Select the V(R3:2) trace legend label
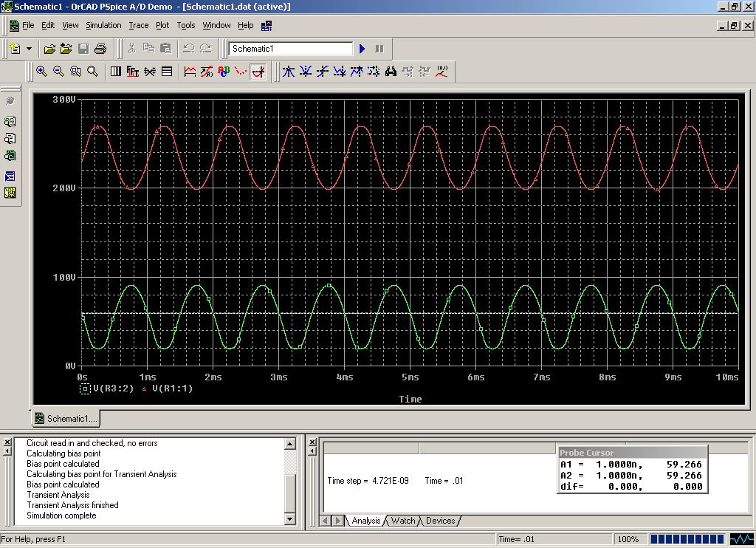The height and width of the screenshot is (548, 756). (x=114, y=388)
